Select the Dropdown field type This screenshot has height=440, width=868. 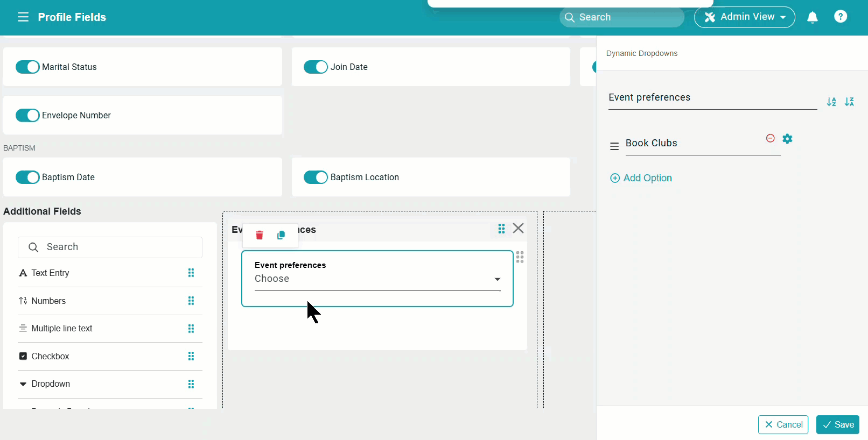pos(51,384)
